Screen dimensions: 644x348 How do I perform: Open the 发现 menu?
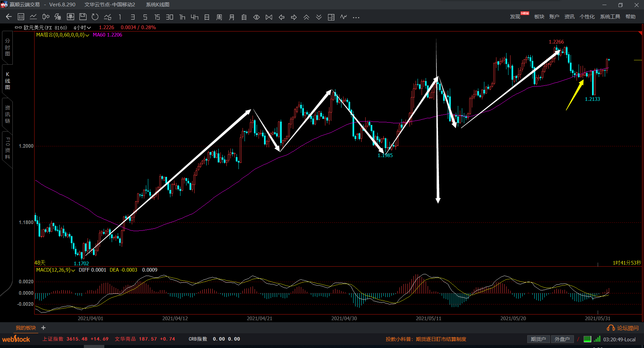515,17
